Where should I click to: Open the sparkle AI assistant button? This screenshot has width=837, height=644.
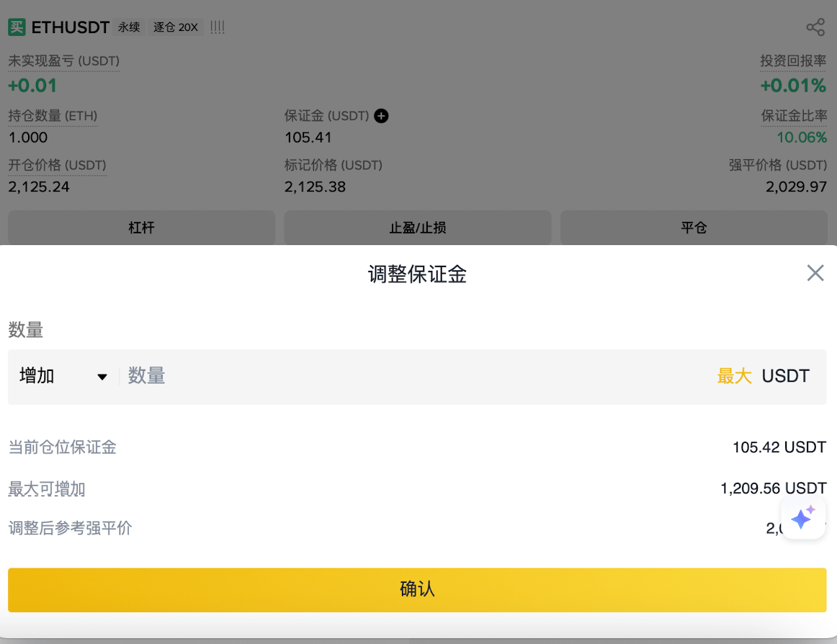point(802,518)
